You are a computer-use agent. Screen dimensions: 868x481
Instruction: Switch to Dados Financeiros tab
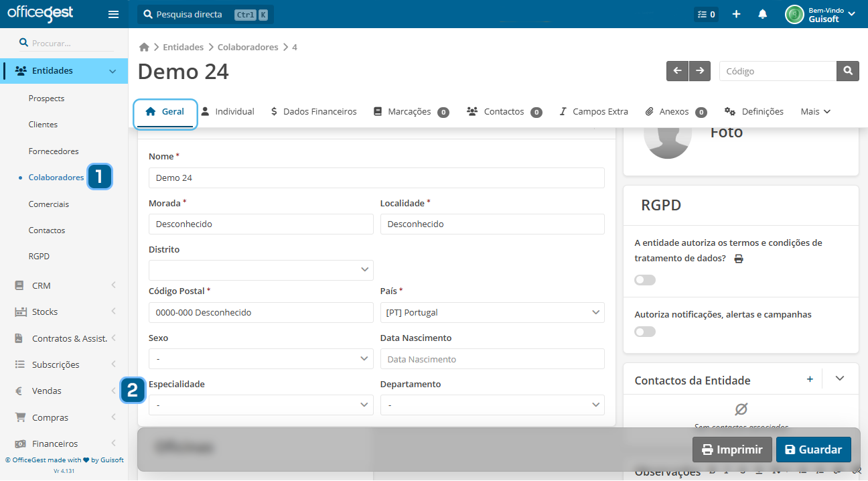[313, 112]
